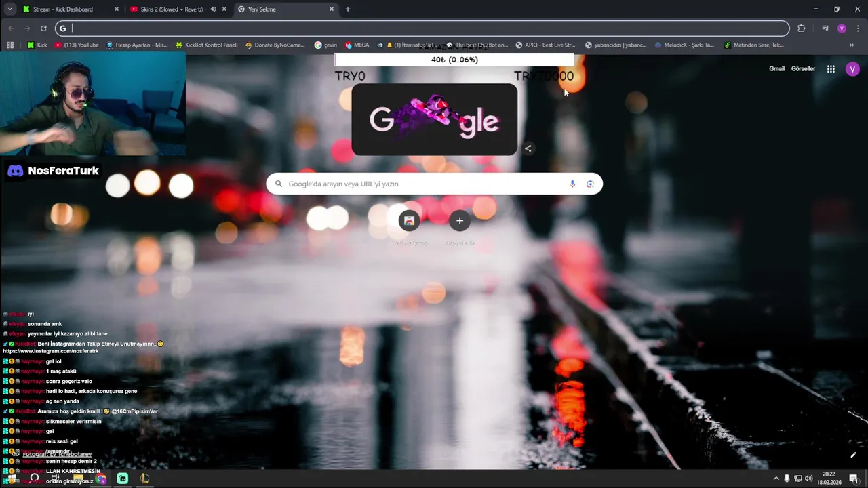
Task: Share the Google doodle
Action: [528, 148]
